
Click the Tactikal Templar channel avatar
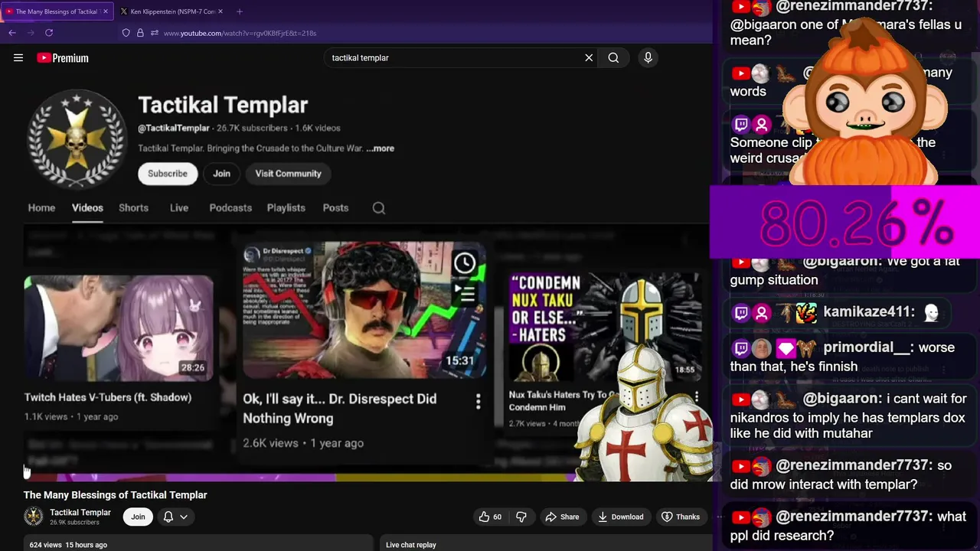point(77,139)
